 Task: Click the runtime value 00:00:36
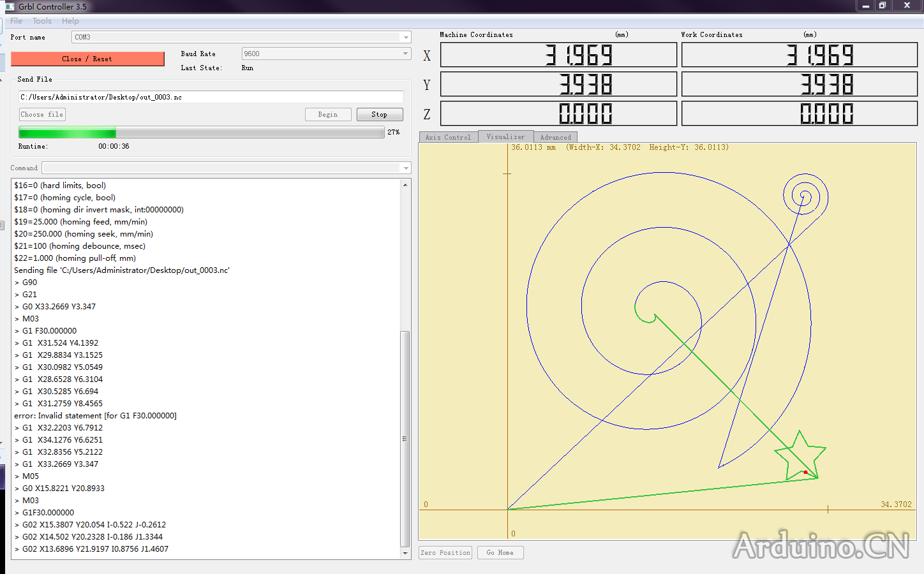click(114, 147)
